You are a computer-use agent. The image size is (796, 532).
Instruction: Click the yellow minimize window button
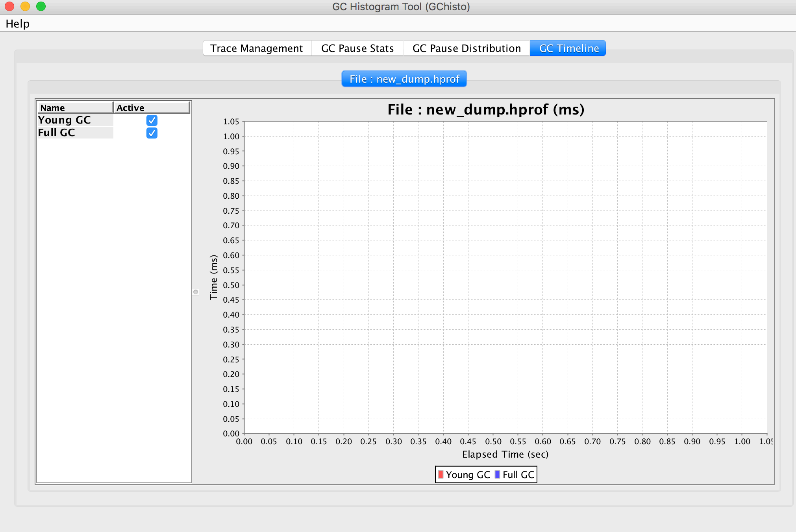(x=25, y=6)
